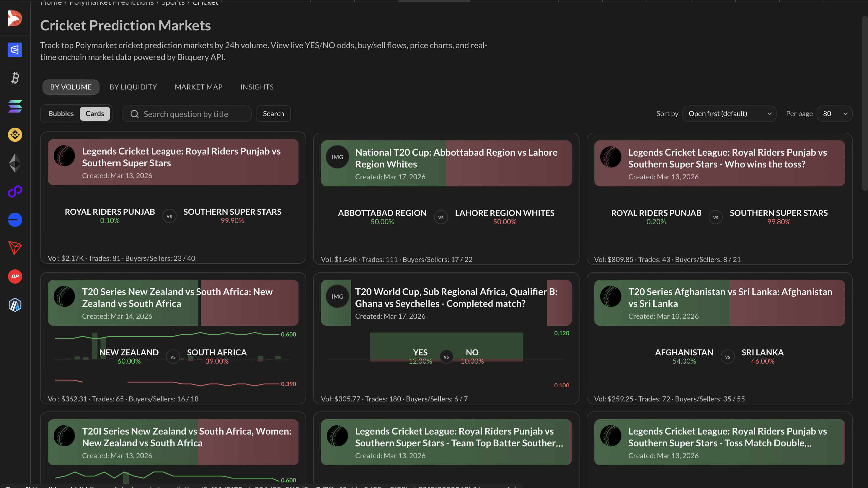
Task: Open the MARKET MAP tab
Action: 198,87
